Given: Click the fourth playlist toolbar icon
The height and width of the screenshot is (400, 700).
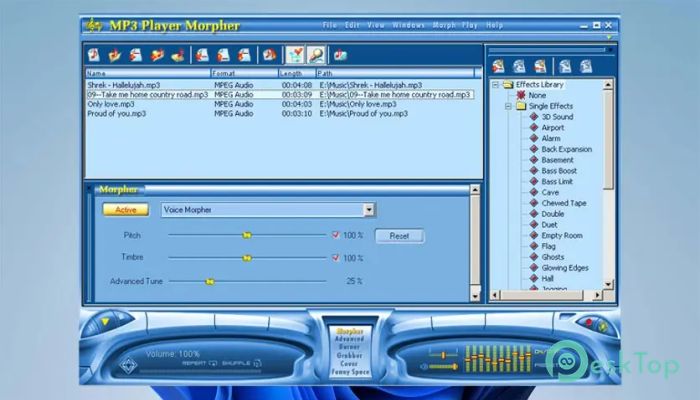Looking at the screenshot, I should coord(157,55).
